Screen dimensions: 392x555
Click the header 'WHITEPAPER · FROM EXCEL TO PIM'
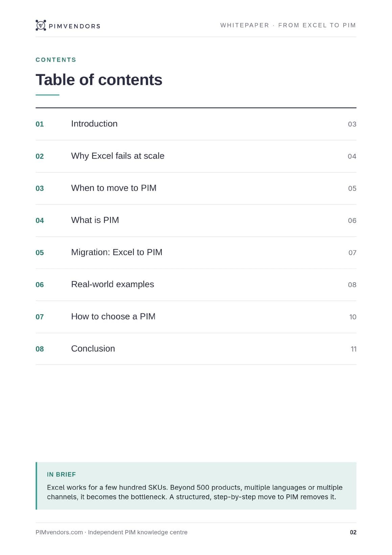coord(288,25)
